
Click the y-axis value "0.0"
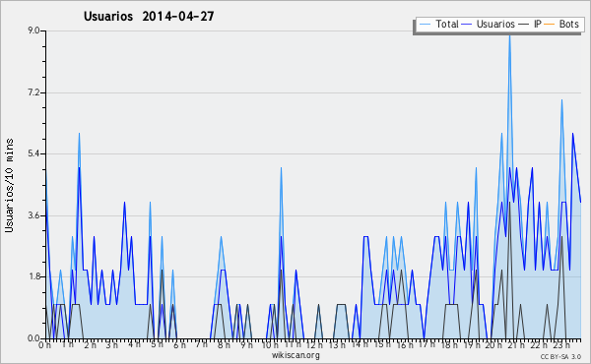tap(33, 338)
